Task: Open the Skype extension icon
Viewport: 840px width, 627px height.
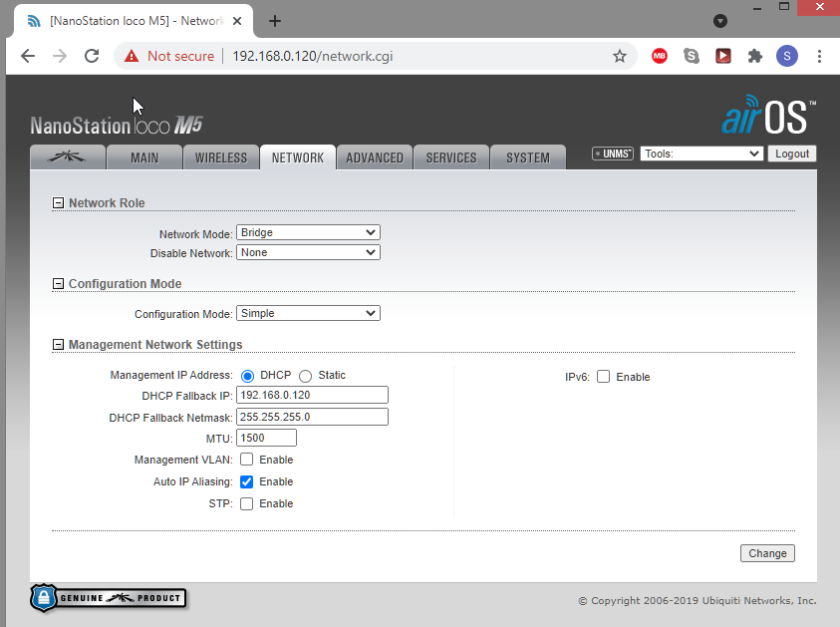Action: click(x=692, y=56)
